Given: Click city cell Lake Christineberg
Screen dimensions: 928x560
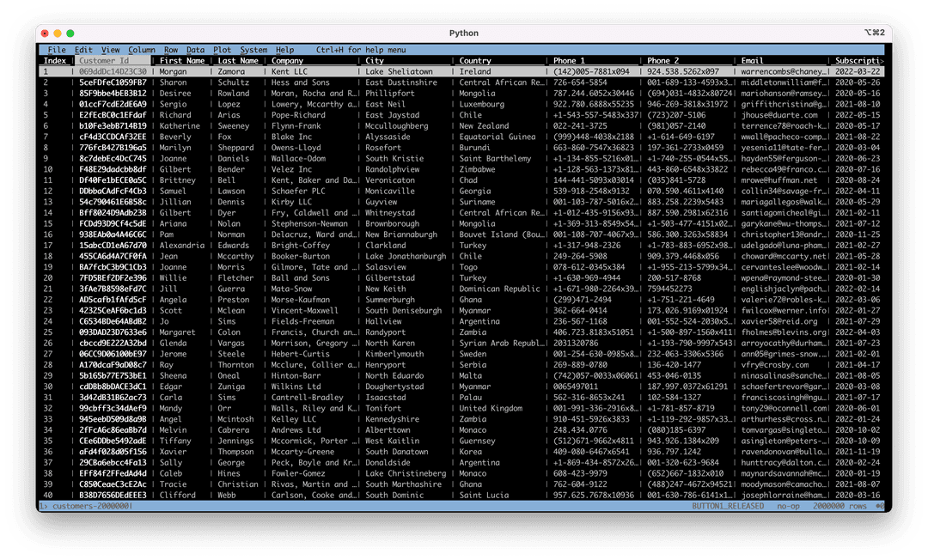Looking at the screenshot, I should pyautogui.click(x=406, y=473).
